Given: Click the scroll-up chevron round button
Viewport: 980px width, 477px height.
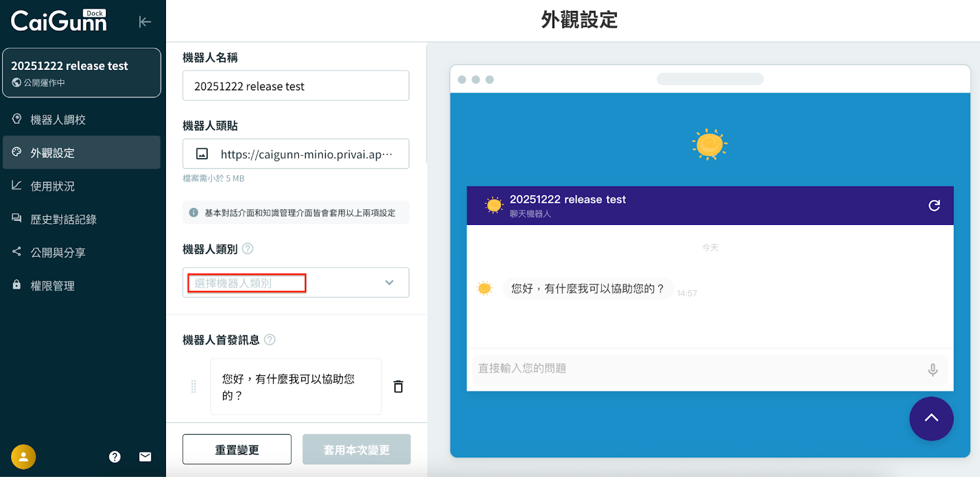Looking at the screenshot, I should click(x=931, y=418).
